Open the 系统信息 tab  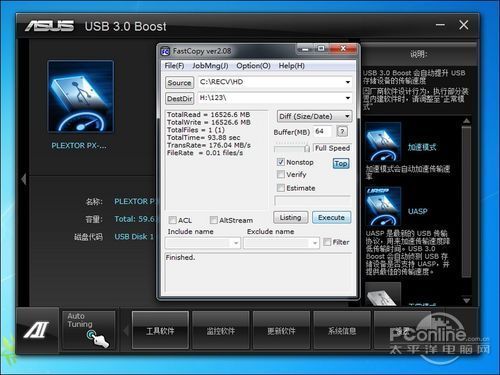click(x=342, y=330)
